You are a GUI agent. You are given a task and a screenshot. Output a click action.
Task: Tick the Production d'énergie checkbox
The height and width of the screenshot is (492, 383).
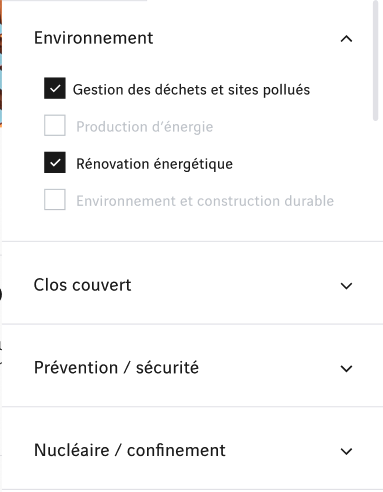[55, 125]
